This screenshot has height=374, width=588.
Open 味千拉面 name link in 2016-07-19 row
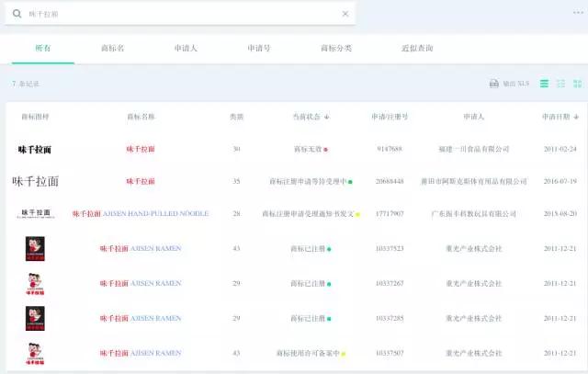pos(141,182)
